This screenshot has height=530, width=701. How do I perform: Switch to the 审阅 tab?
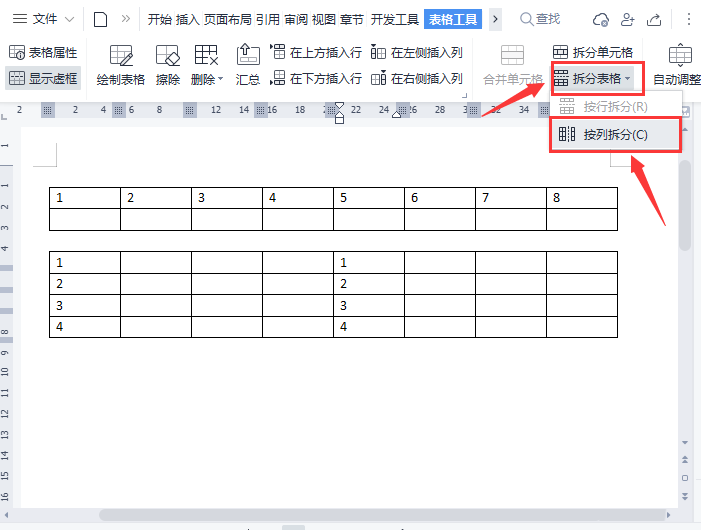click(296, 19)
